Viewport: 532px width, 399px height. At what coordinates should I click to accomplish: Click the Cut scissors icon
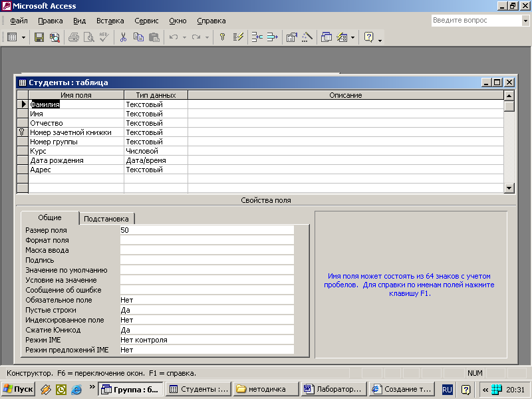coord(123,38)
